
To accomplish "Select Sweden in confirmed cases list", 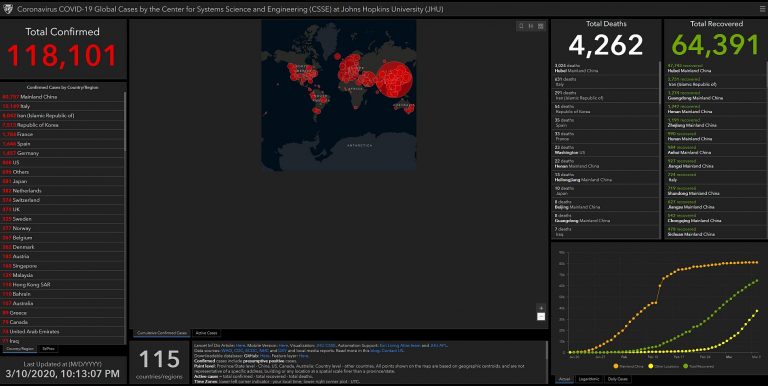I will coord(62,219).
